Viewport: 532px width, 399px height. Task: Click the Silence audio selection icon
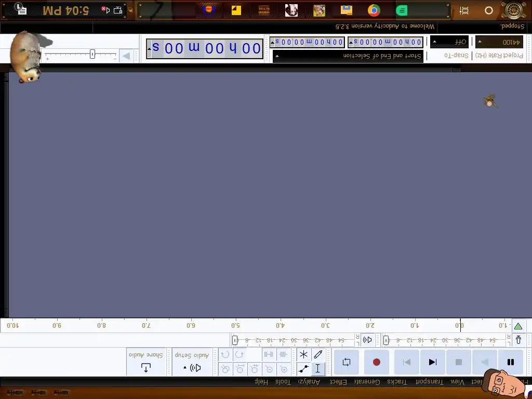(x=269, y=354)
